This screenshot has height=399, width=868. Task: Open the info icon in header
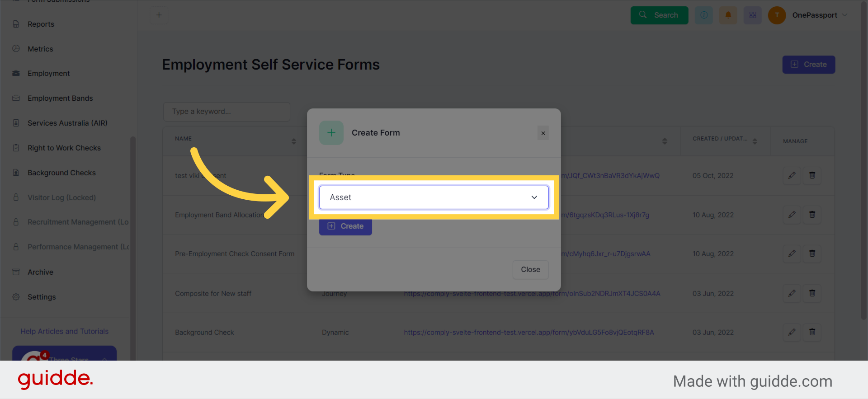tap(704, 15)
